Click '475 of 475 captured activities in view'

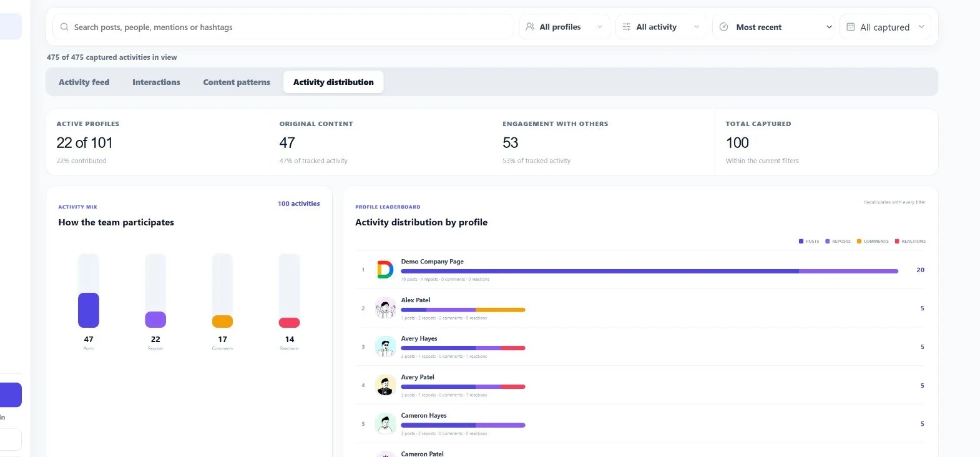pyautogui.click(x=112, y=57)
